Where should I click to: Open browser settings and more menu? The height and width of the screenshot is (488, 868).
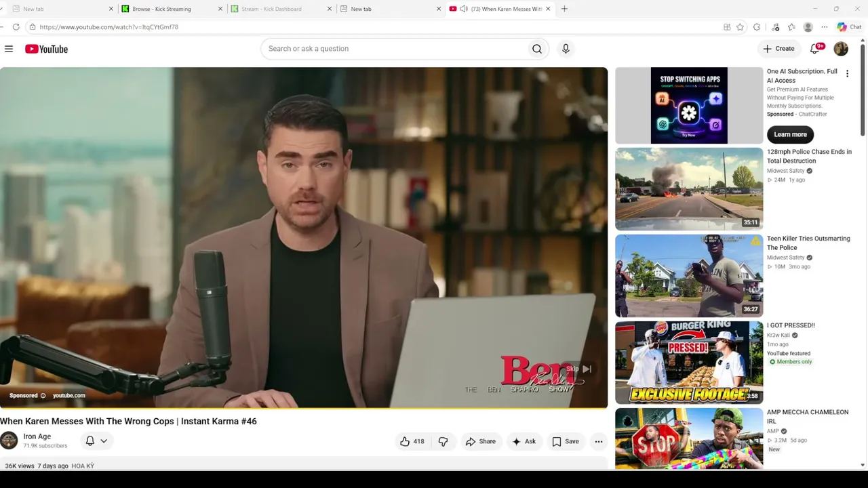pos(825,27)
